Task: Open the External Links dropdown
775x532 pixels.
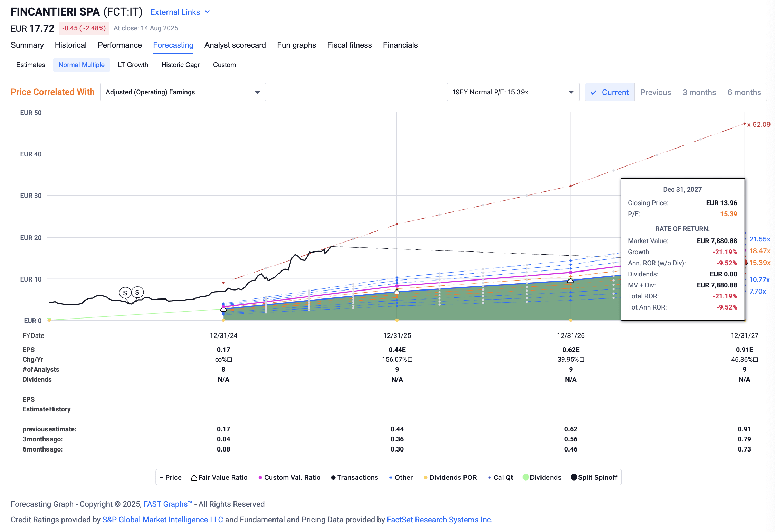Action: pyautogui.click(x=180, y=12)
